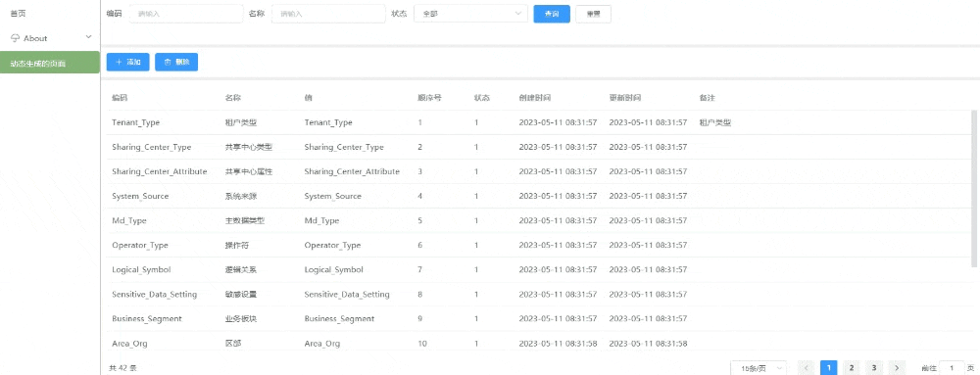Open the 状态 status dropdown
The image size is (980, 375).
tap(470, 13)
